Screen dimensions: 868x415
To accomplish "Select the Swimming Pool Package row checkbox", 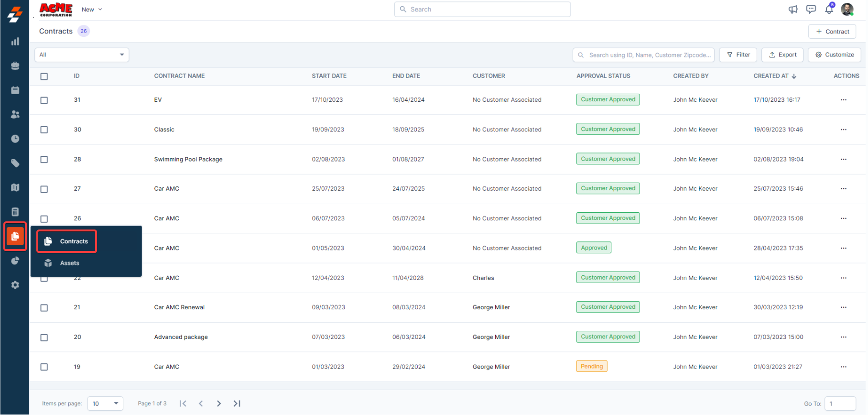I will point(44,160).
